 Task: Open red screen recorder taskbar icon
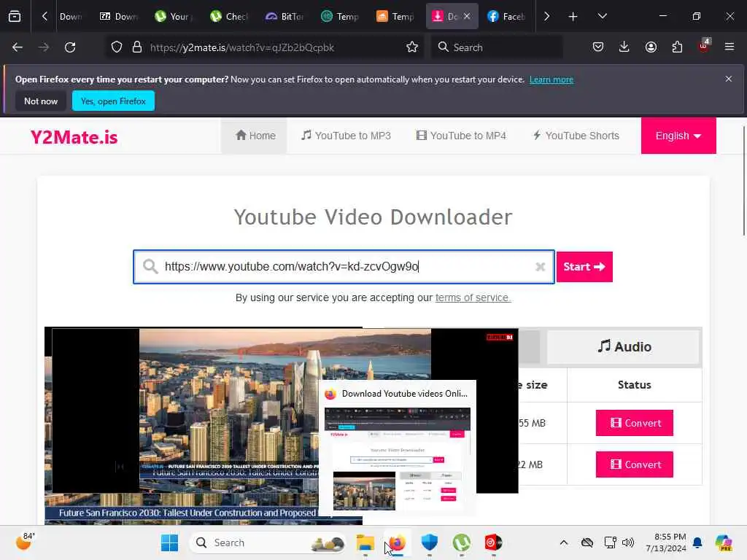coord(493,542)
